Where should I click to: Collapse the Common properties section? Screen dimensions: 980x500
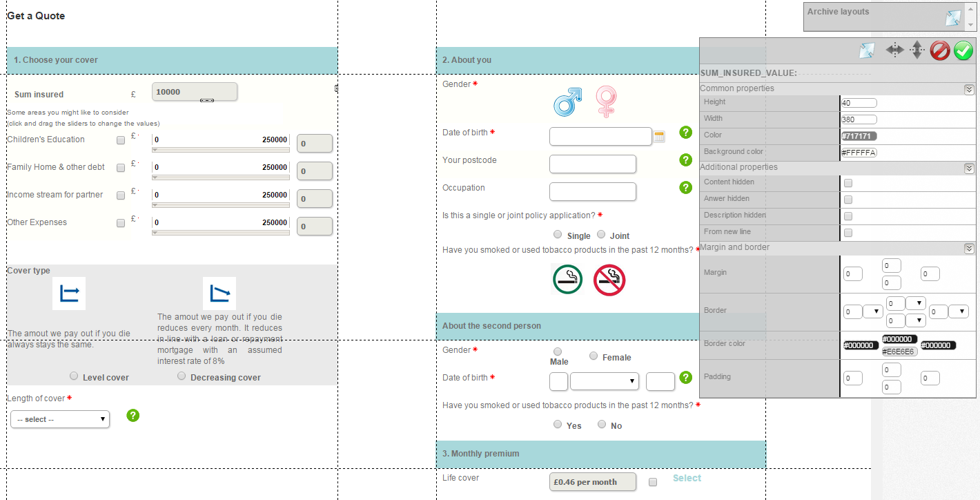click(x=969, y=89)
